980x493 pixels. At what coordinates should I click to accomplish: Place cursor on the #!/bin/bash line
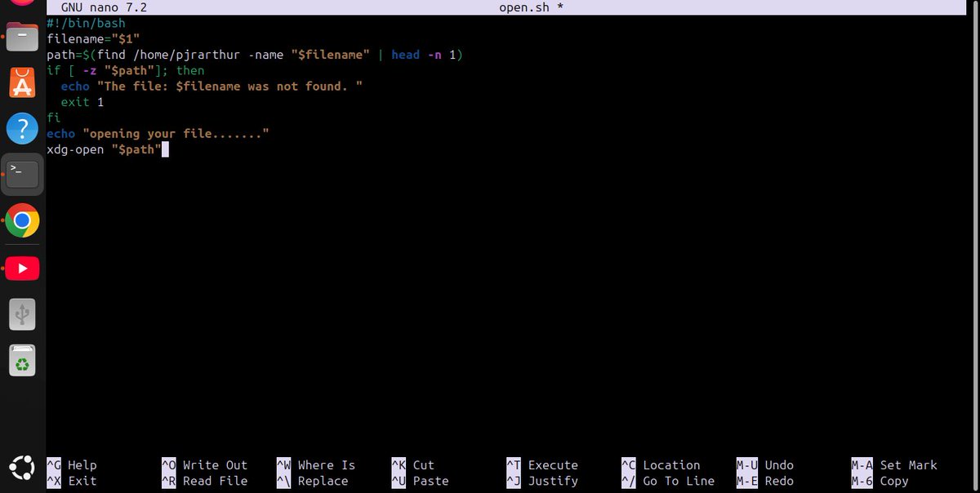(86, 24)
